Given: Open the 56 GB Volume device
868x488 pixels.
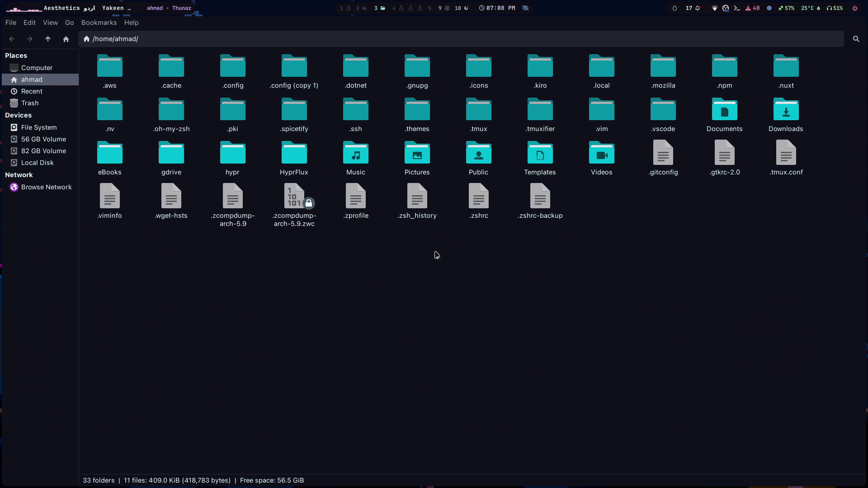Looking at the screenshot, I should tap(40, 139).
